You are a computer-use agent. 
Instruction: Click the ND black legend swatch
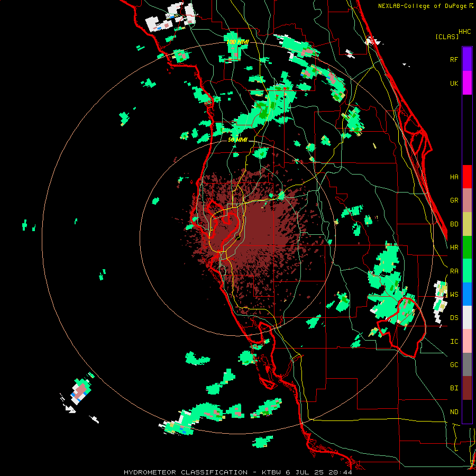[467, 411]
